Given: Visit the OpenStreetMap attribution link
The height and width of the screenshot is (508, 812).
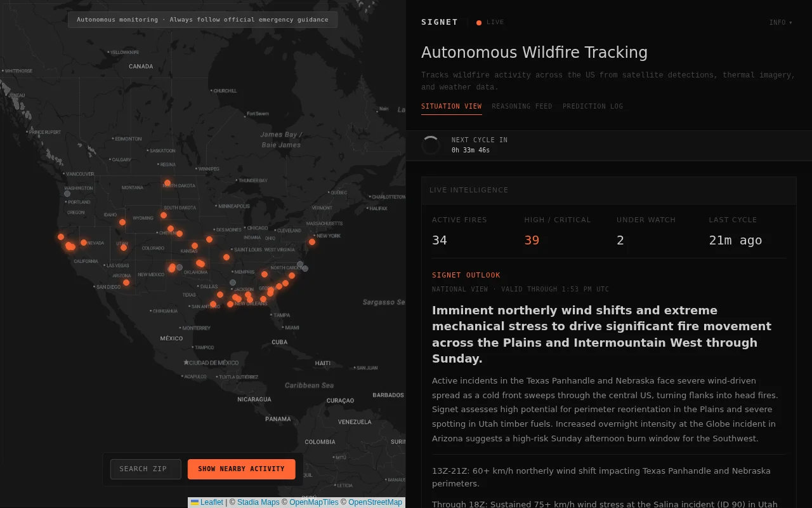Looking at the screenshot, I should point(375,502).
